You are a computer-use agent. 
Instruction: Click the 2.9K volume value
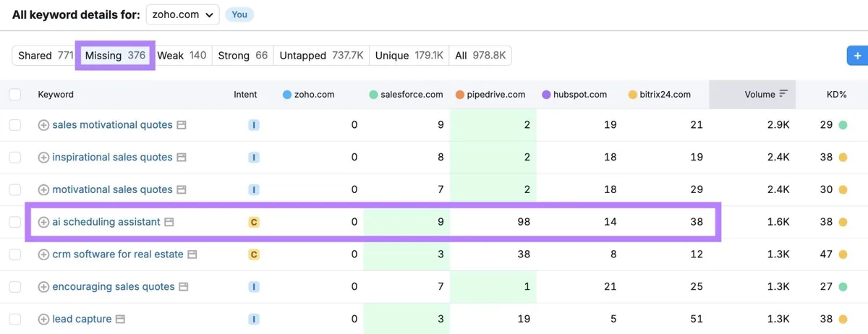click(778, 125)
